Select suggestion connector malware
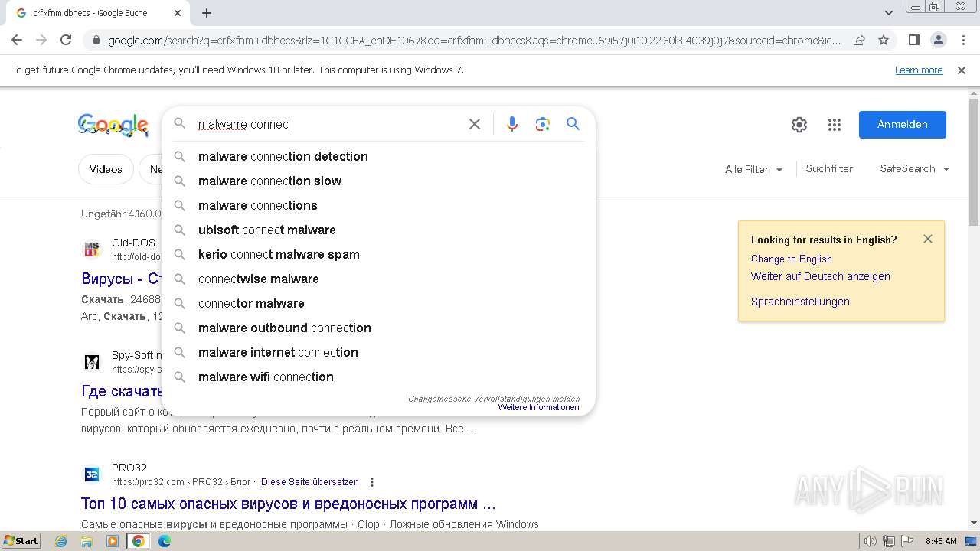 [x=379, y=303]
